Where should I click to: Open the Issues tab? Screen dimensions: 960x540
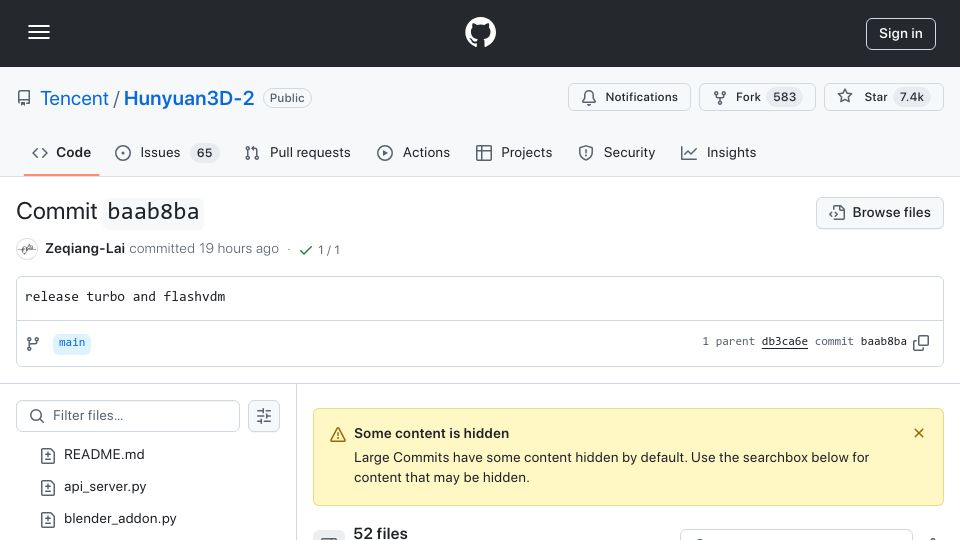[166, 152]
